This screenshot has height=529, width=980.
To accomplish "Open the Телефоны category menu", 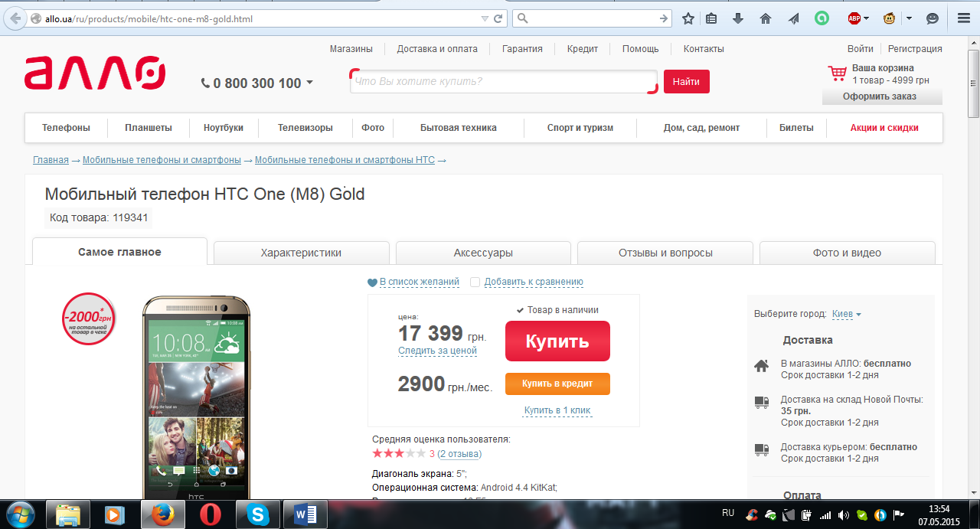I will (x=66, y=128).
